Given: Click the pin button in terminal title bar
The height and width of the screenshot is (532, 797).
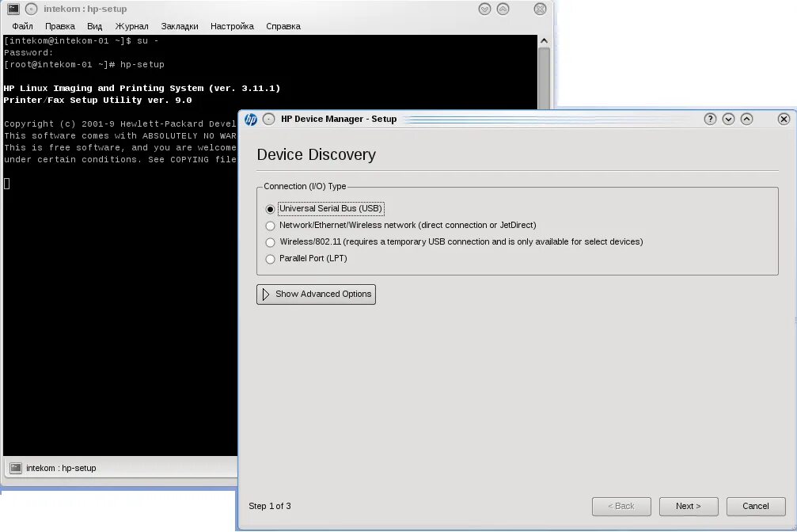Looking at the screenshot, I should click(x=31, y=9).
